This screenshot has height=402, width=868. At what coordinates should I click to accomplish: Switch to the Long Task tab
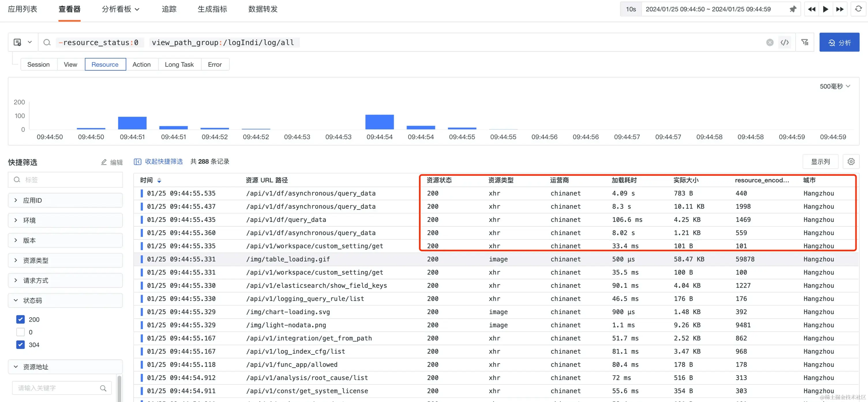(179, 64)
